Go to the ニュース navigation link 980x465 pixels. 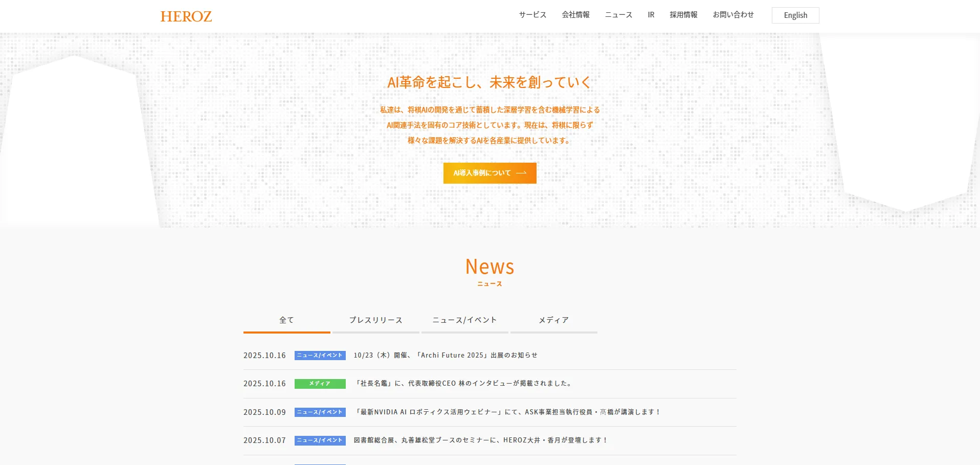[618, 15]
